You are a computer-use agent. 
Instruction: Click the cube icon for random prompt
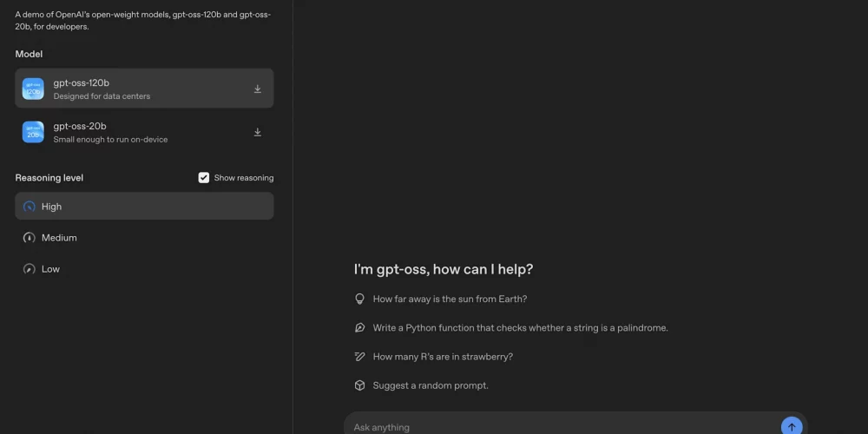point(360,385)
